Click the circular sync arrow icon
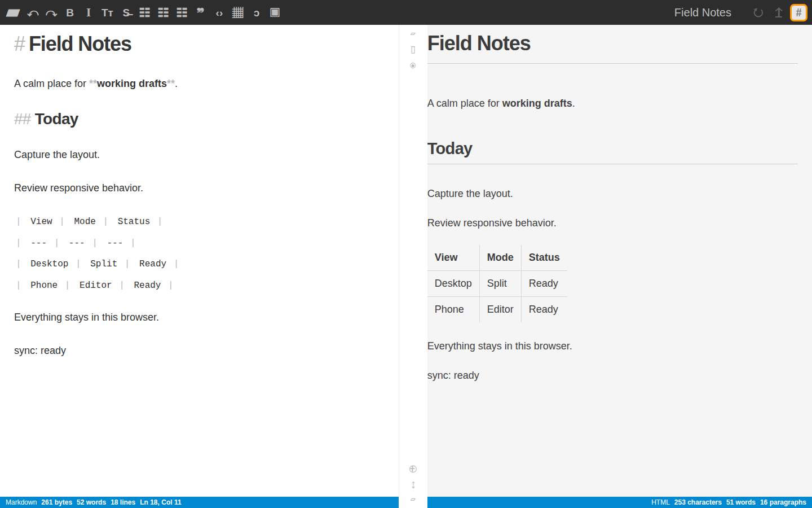This screenshot has height=508, width=812. [x=758, y=12]
